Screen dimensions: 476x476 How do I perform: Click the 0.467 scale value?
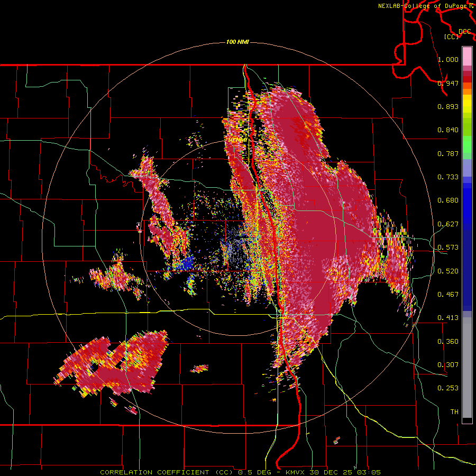pyautogui.click(x=448, y=295)
